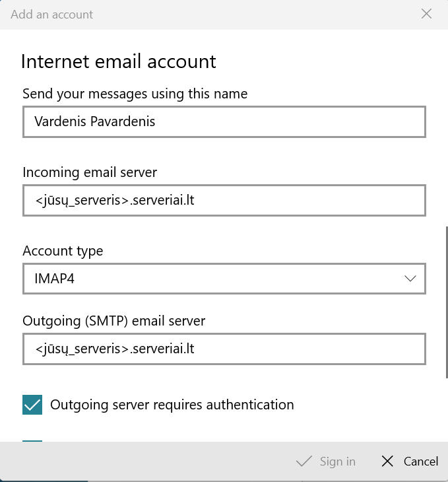Click the "Incoming email server" label

pyautogui.click(x=90, y=172)
